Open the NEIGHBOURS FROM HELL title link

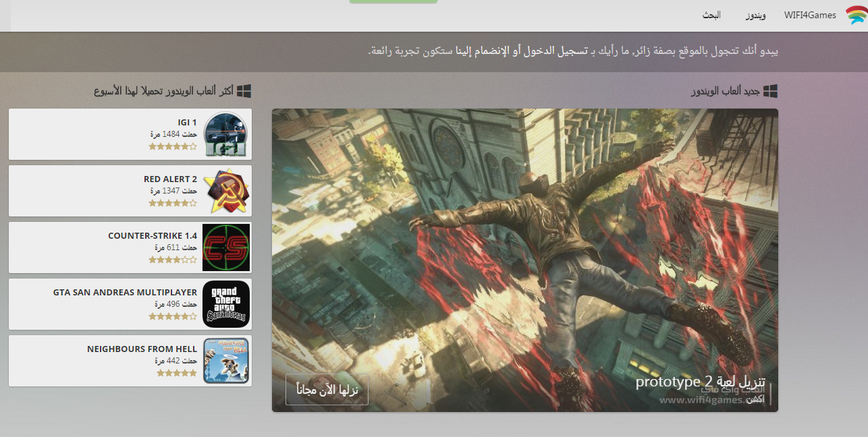pyautogui.click(x=142, y=349)
